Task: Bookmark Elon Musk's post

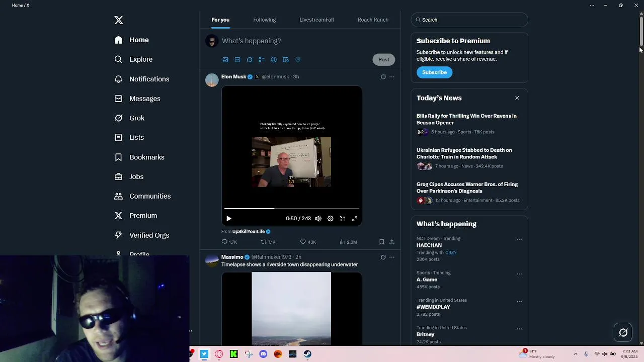Action: click(x=382, y=242)
